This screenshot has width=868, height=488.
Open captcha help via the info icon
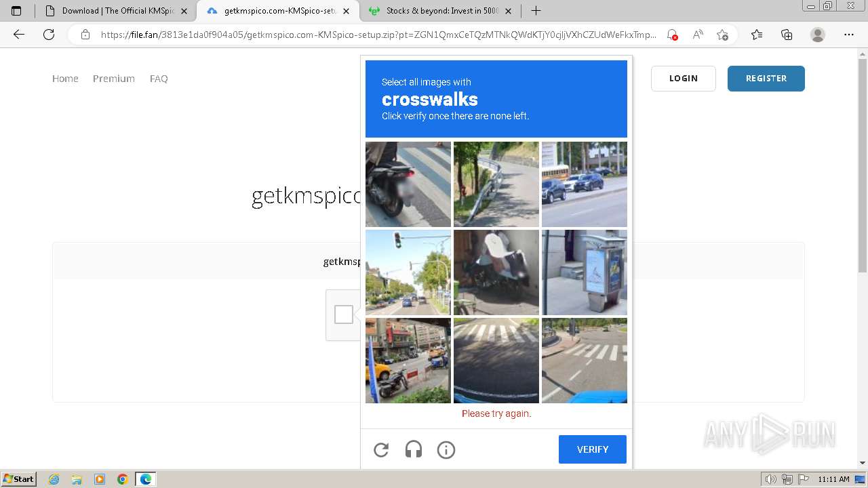[x=446, y=449]
